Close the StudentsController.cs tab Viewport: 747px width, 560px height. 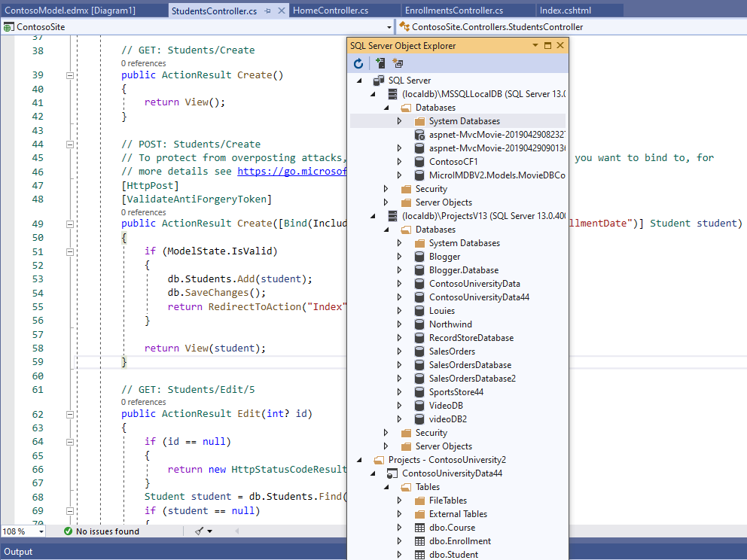[x=282, y=11]
